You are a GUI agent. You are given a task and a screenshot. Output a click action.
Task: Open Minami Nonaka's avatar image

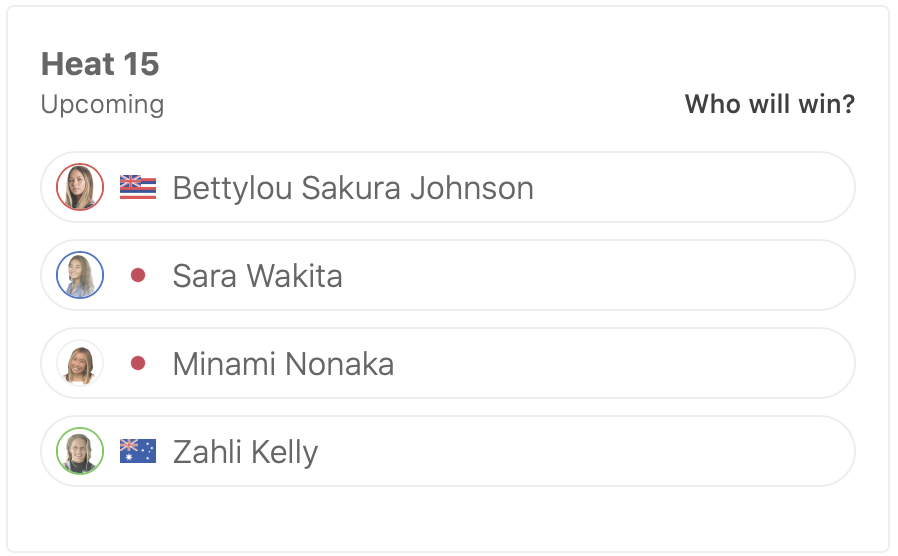(x=80, y=363)
